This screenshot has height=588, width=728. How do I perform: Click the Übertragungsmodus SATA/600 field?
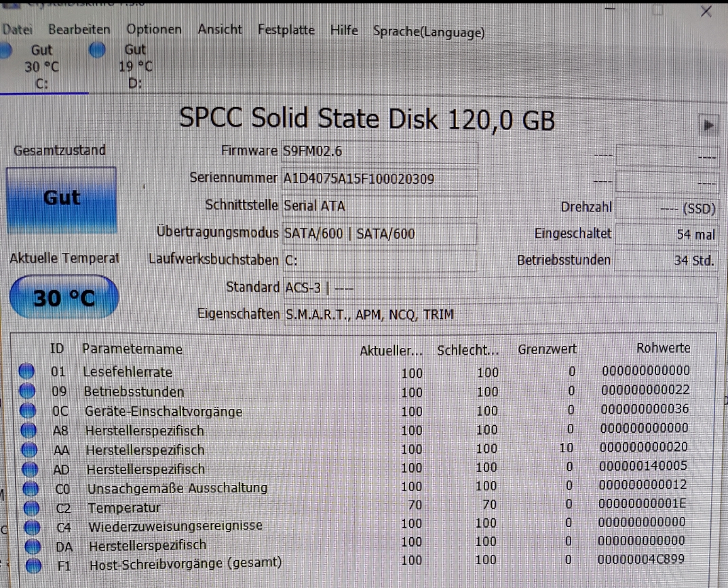pyautogui.click(x=380, y=233)
